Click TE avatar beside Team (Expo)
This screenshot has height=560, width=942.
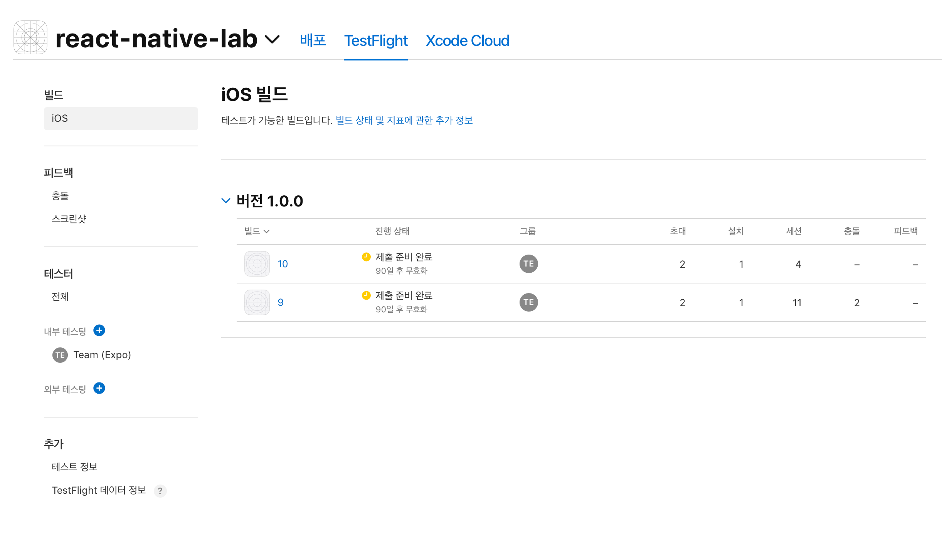(x=60, y=355)
